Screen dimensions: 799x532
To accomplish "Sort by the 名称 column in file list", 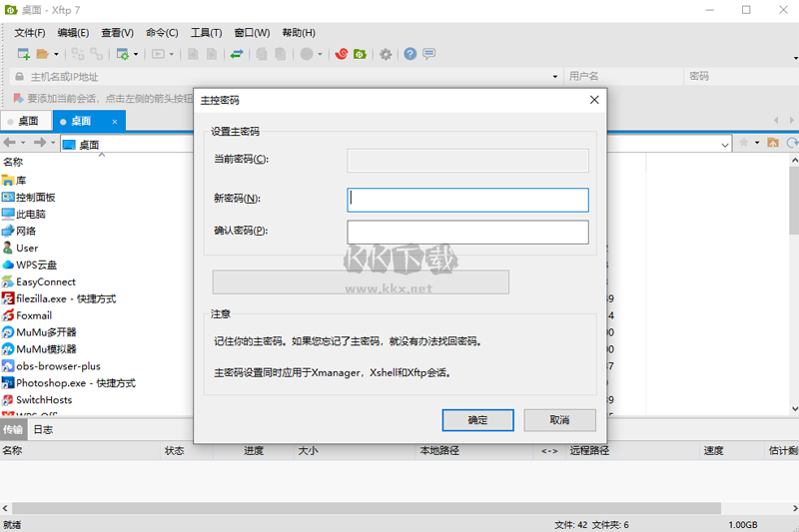I will tap(13, 162).
